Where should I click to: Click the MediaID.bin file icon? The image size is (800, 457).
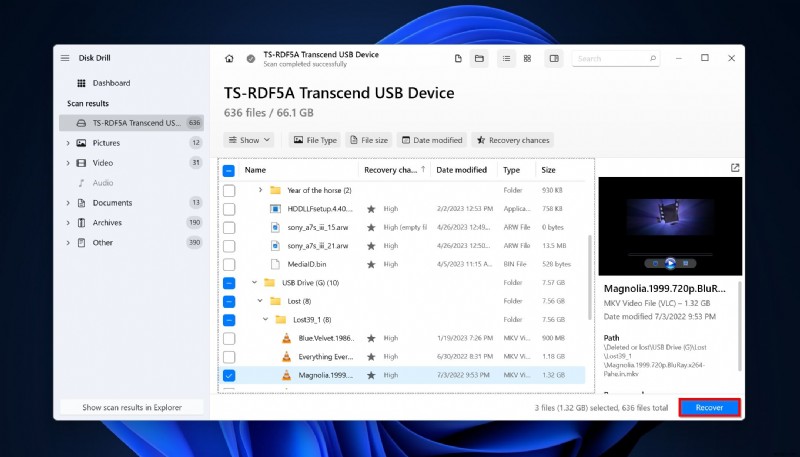[275, 264]
